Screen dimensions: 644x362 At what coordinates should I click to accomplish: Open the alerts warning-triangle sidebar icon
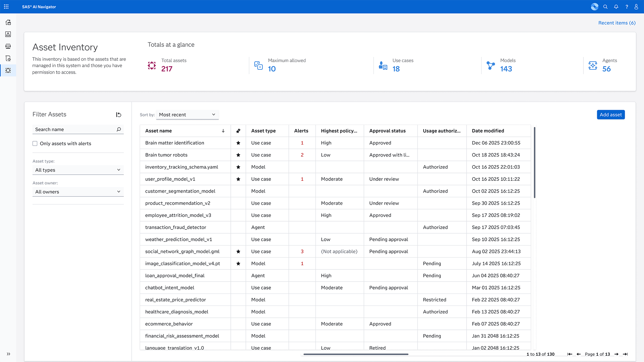tap(8, 34)
